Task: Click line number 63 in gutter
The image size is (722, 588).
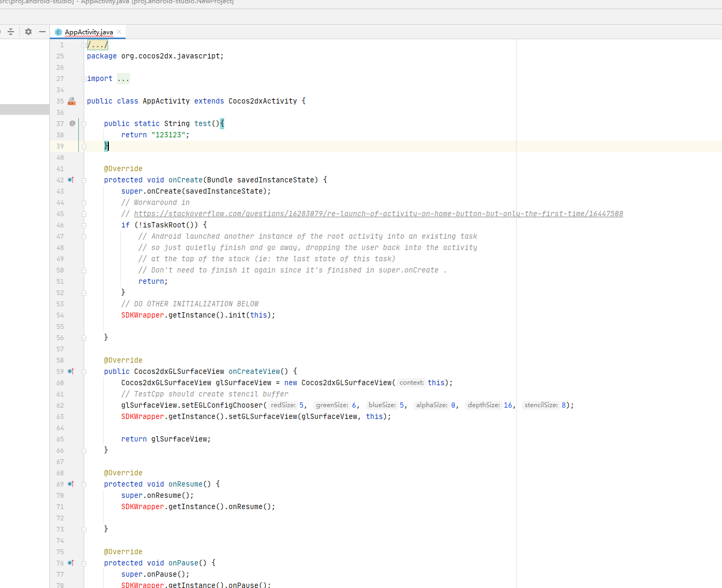Action: point(60,417)
